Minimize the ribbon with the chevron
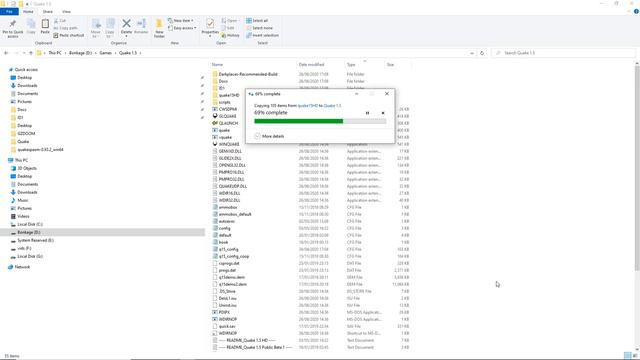The image size is (640, 360). [629, 11]
